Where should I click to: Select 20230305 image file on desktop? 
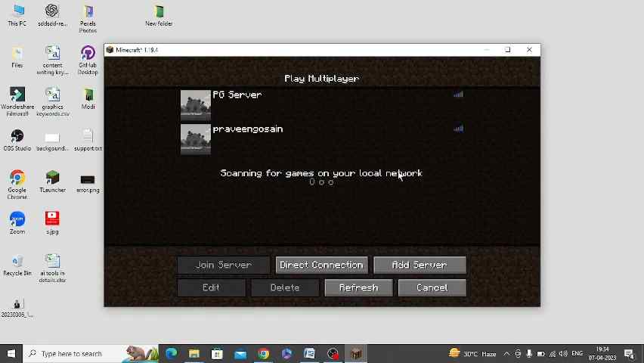[x=17, y=308]
